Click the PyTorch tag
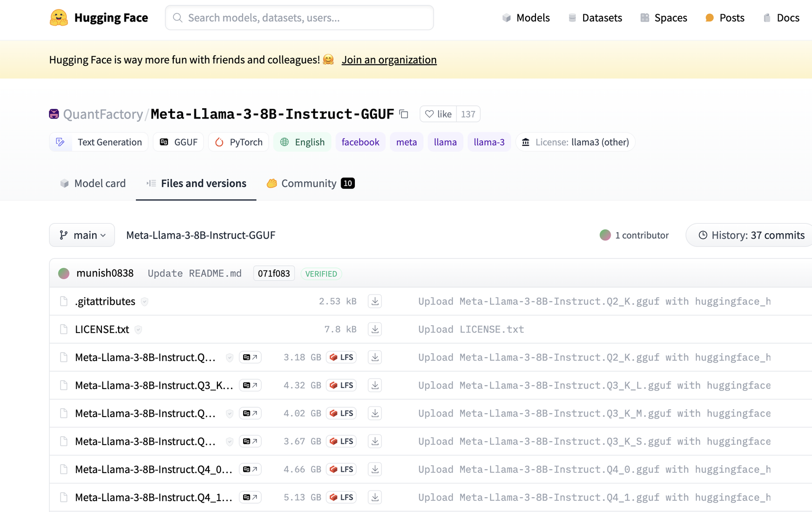Viewport: 812px width, 512px height. click(239, 142)
